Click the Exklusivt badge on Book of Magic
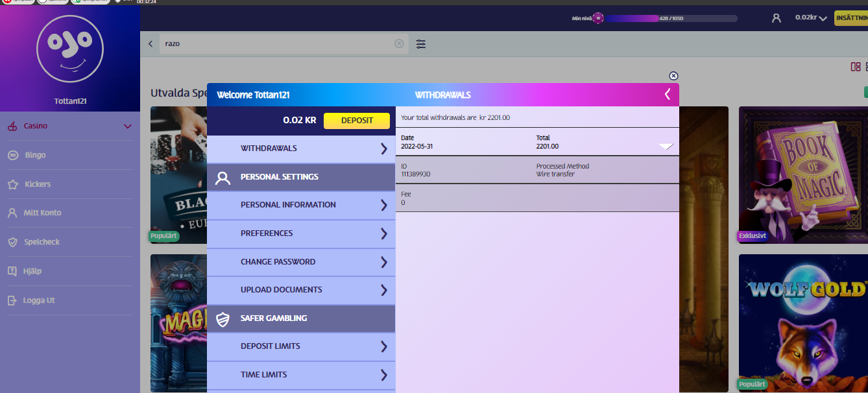The image size is (868, 393). tap(753, 236)
